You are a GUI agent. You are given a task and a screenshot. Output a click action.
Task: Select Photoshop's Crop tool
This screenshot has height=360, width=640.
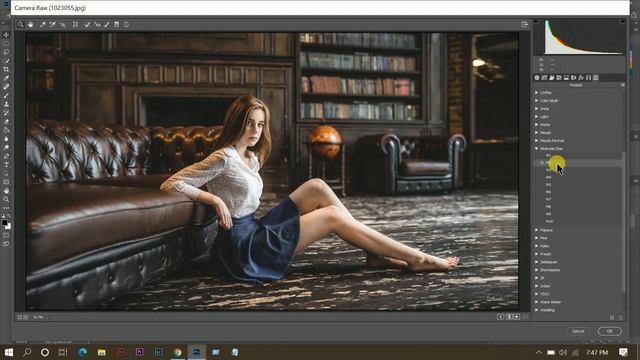coord(6,69)
